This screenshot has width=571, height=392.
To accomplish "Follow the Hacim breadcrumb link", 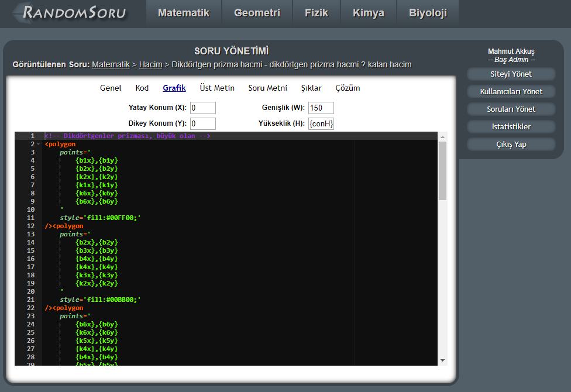I will (x=150, y=64).
